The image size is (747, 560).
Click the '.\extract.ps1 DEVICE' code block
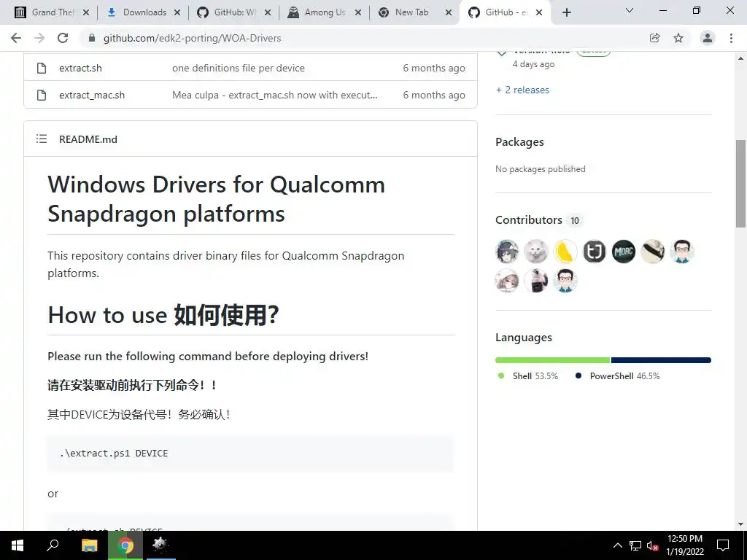pos(251,454)
